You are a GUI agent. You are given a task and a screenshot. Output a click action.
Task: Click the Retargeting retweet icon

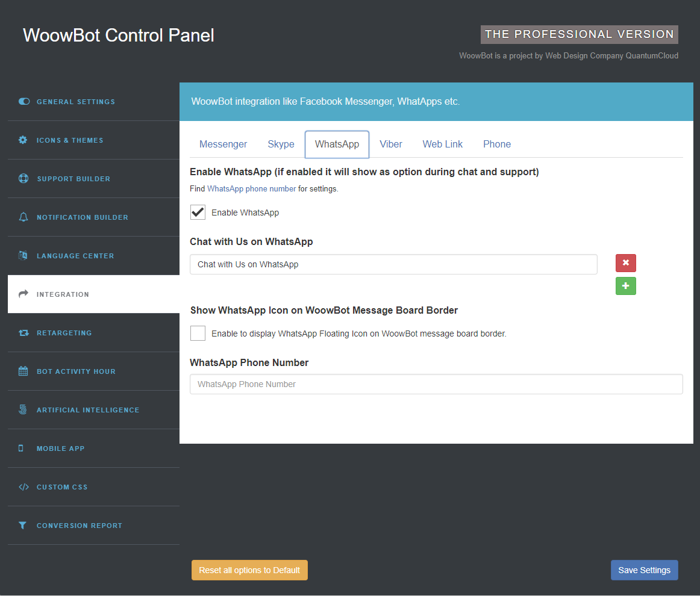pos(23,333)
